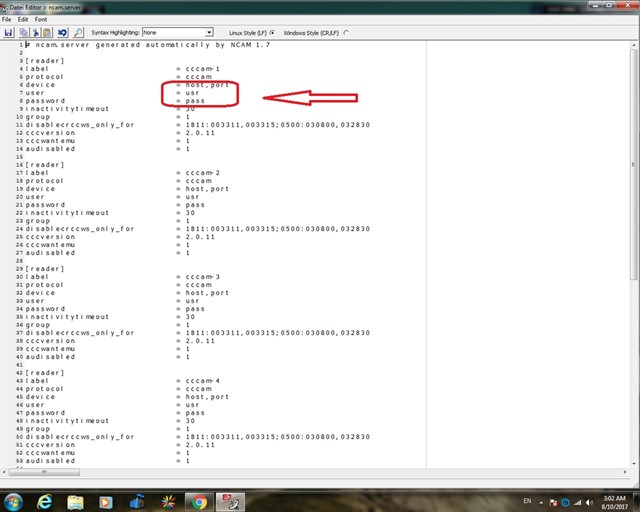Open the File menu
Image resolution: width=640 pixels, height=512 pixels.
click(7, 19)
